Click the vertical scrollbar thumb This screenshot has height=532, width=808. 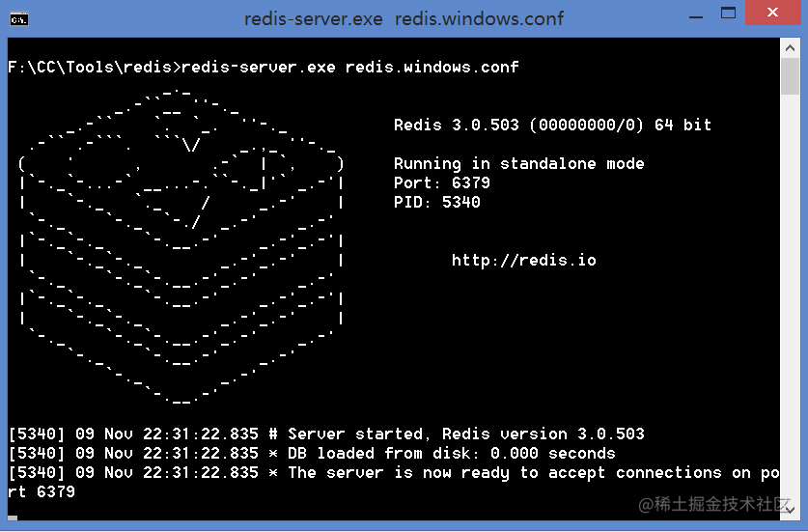coord(790,76)
